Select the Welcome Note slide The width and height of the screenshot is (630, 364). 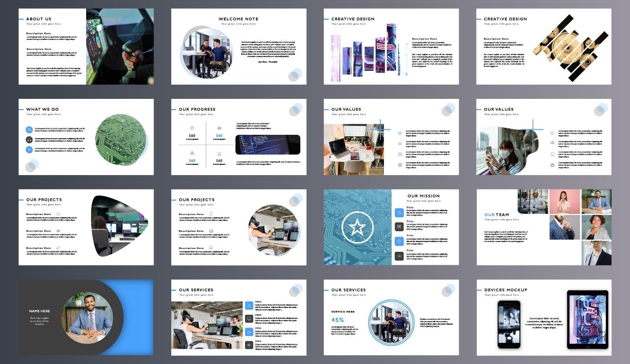coord(239,46)
